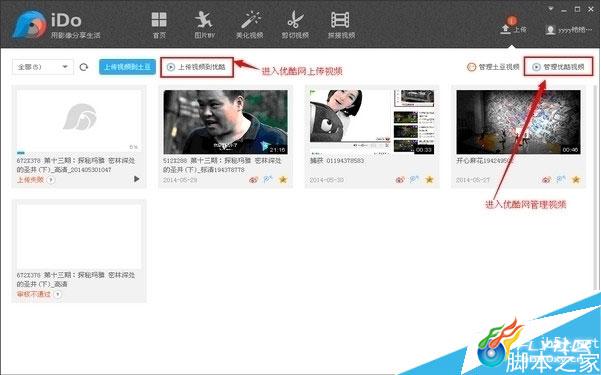
Task: Expand the 全部 filter dropdown
Action: pyautogui.click(x=43, y=67)
